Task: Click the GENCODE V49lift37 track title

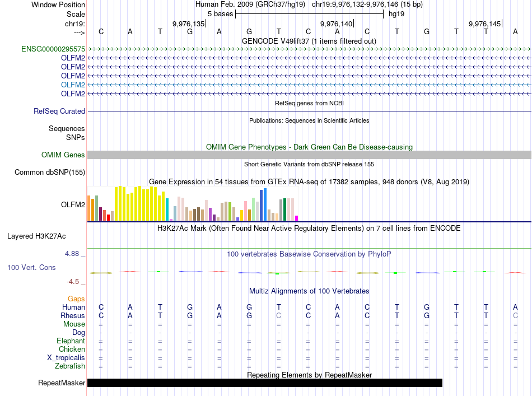Action: [x=309, y=41]
